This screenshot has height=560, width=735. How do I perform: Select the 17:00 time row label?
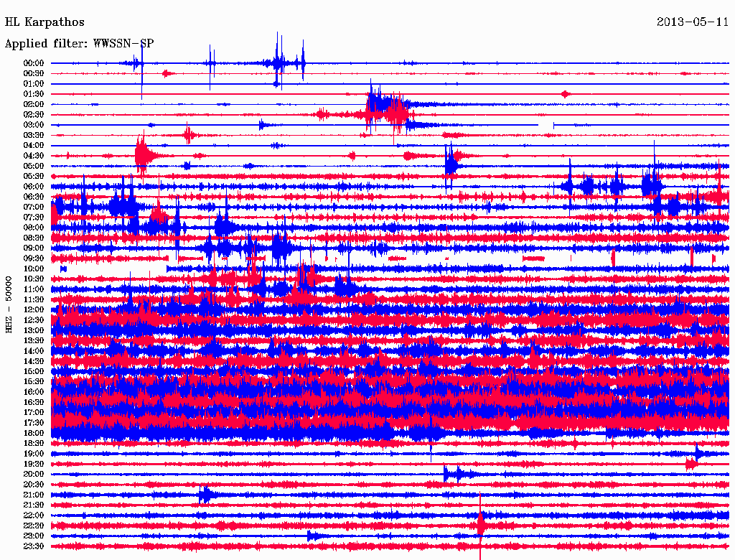34,413
